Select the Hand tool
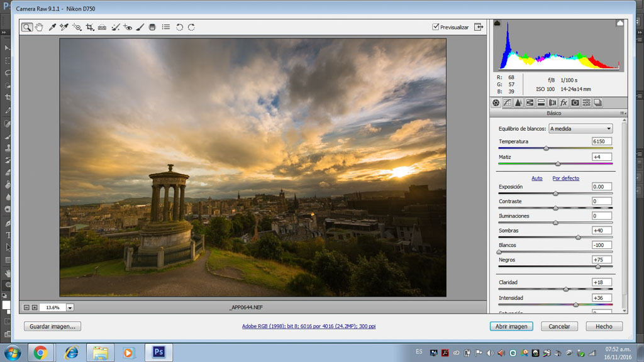Viewport: 644px width, 362px height. (x=39, y=27)
